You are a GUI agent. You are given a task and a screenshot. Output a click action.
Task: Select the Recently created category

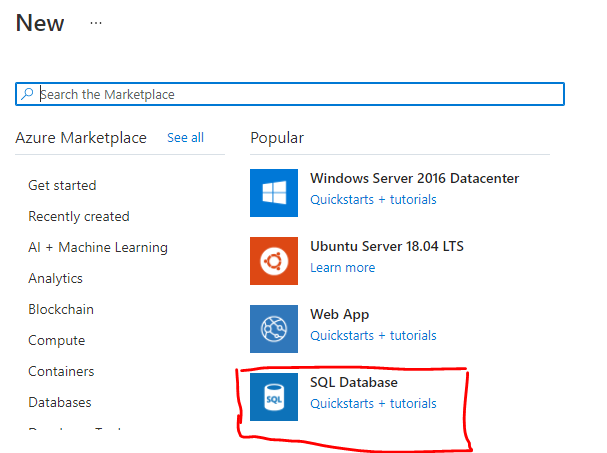pyautogui.click(x=79, y=216)
